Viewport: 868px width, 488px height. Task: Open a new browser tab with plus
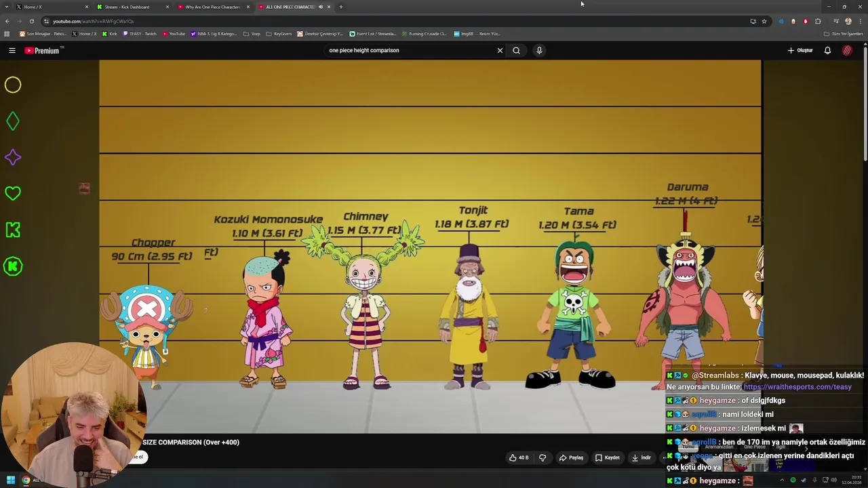[x=340, y=7]
